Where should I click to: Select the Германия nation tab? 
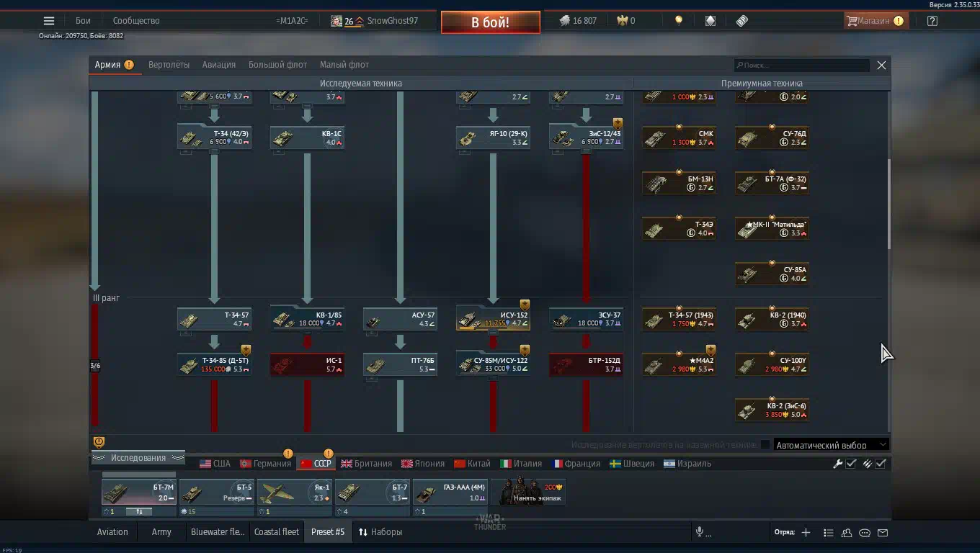pyautogui.click(x=265, y=464)
